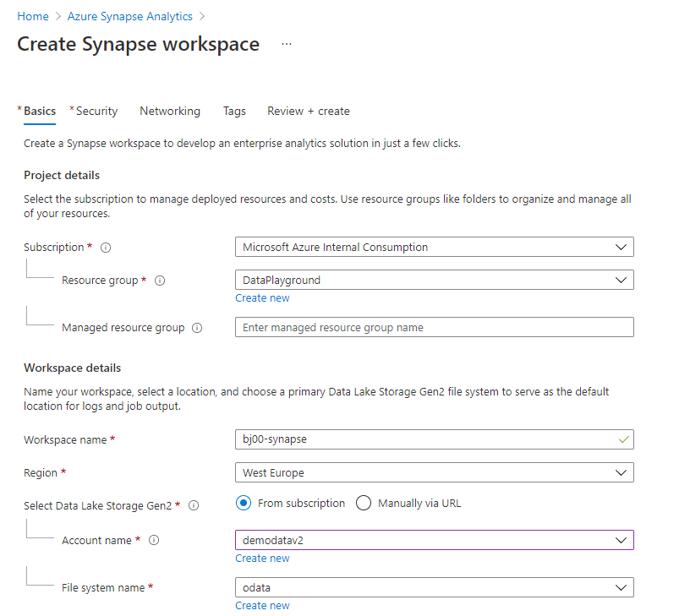Click the green checkmark in Workspace name
The image size is (679, 616).
tap(623, 439)
